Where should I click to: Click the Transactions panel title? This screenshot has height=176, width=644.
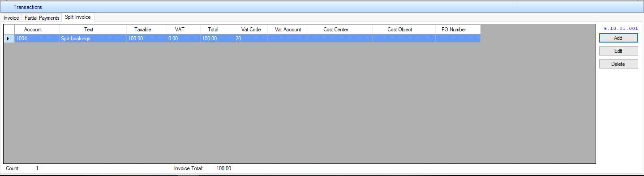28,7
